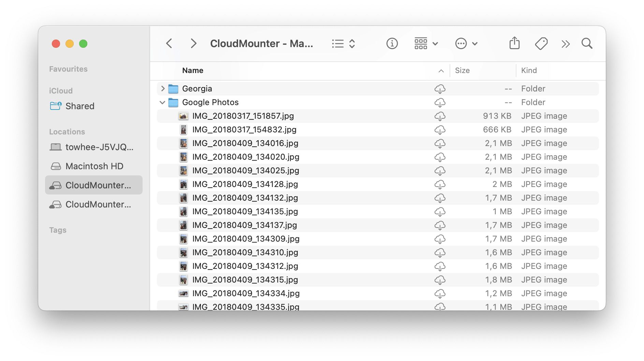This screenshot has width=644, height=361.
Task: Select the file IMG_20180317_154832.jpg
Action: (x=378, y=130)
